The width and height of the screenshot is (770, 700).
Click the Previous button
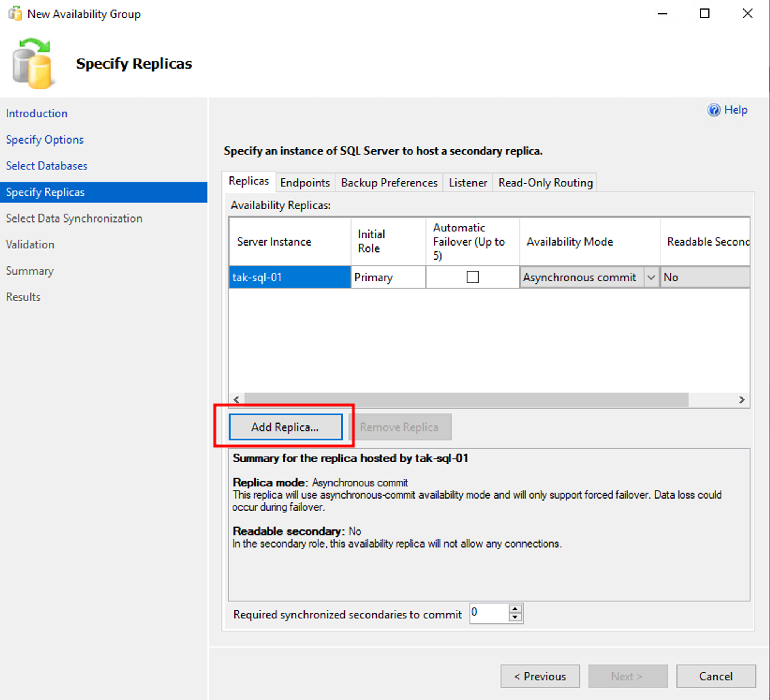tap(540, 676)
